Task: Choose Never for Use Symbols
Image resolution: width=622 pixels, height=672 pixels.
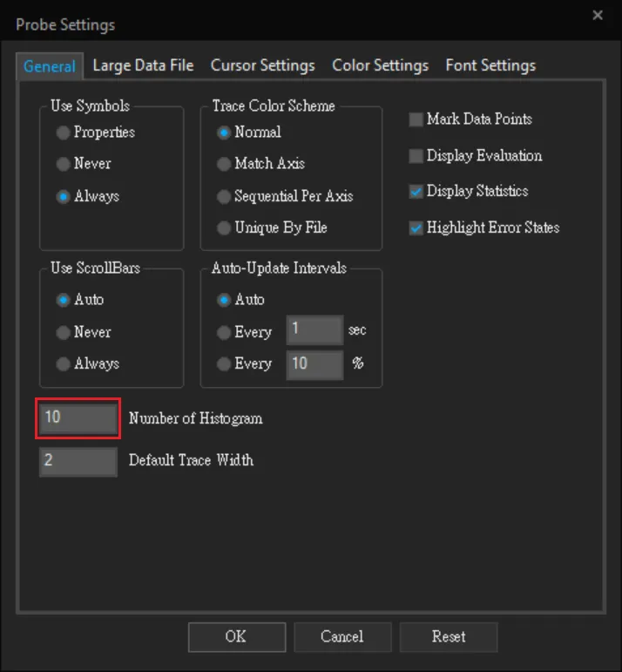Action: [63, 165]
